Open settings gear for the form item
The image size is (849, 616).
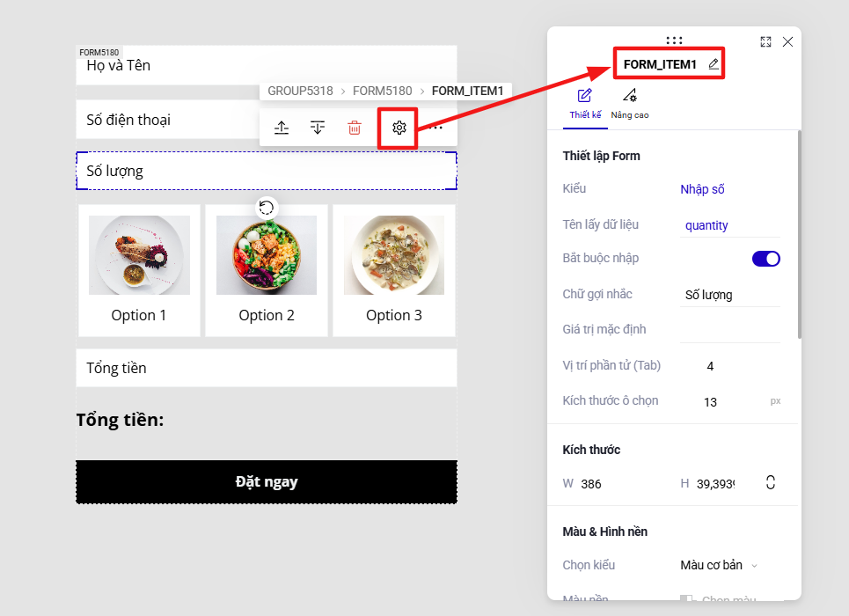coord(399,128)
